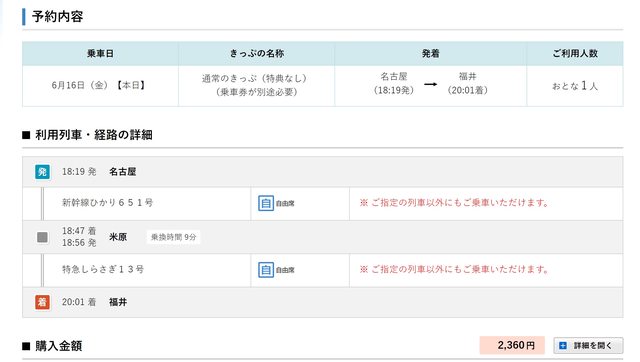Click the arrow between 名古屋 and 福井
The height and width of the screenshot is (362, 640).
(x=430, y=84)
